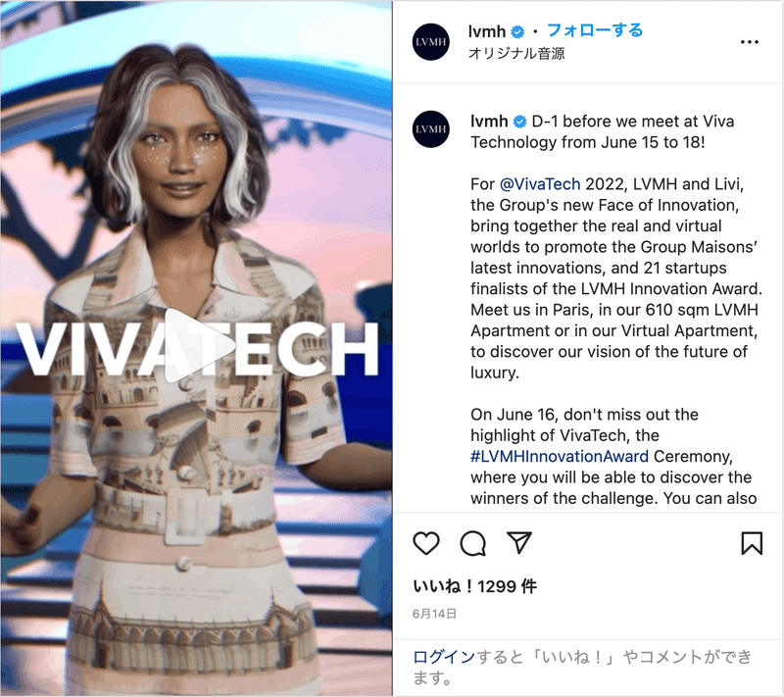Screen dimensions: 784x697
Task: Follow lvmh via フォローする link
Action: 595,30
